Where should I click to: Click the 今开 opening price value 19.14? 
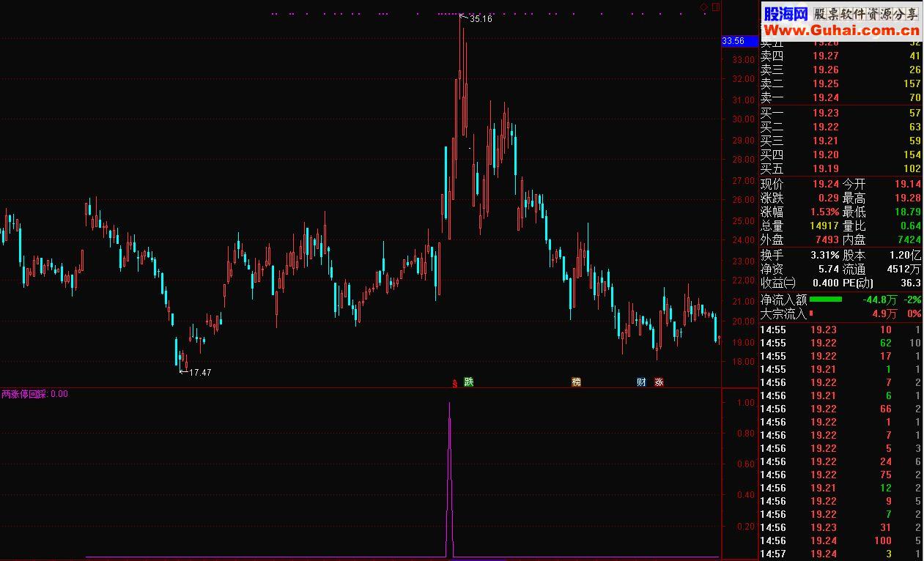[x=908, y=184]
